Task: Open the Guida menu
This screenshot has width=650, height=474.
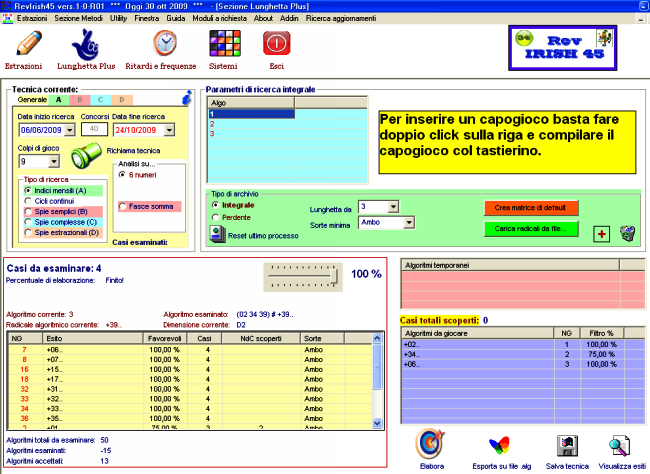Action: pyautogui.click(x=176, y=19)
